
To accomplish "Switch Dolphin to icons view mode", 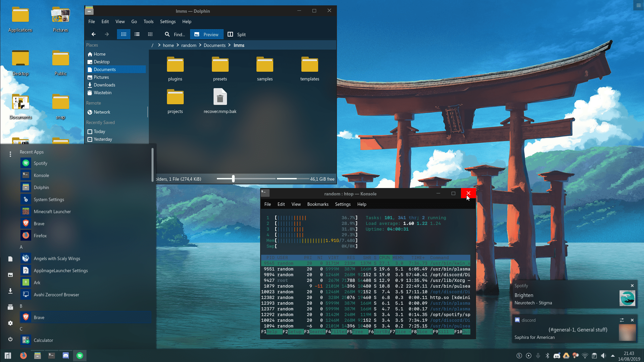I will [x=123, y=34].
